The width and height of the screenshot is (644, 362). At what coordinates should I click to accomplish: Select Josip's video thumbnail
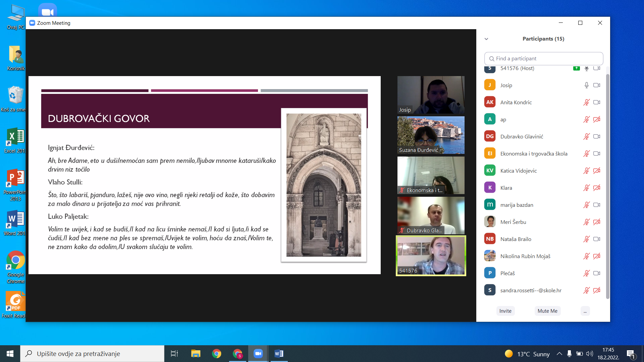[x=431, y=95]
